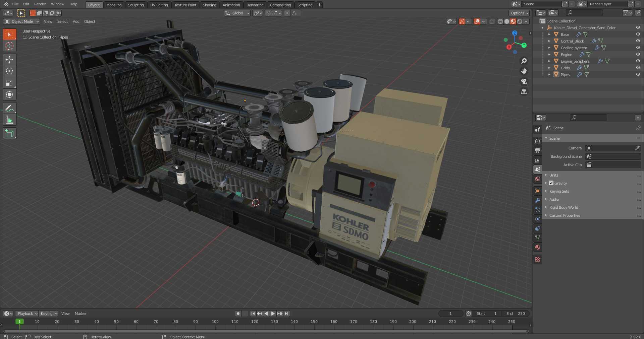
Task: Pick camera object with eyedropper
Action: coord(637,148)
